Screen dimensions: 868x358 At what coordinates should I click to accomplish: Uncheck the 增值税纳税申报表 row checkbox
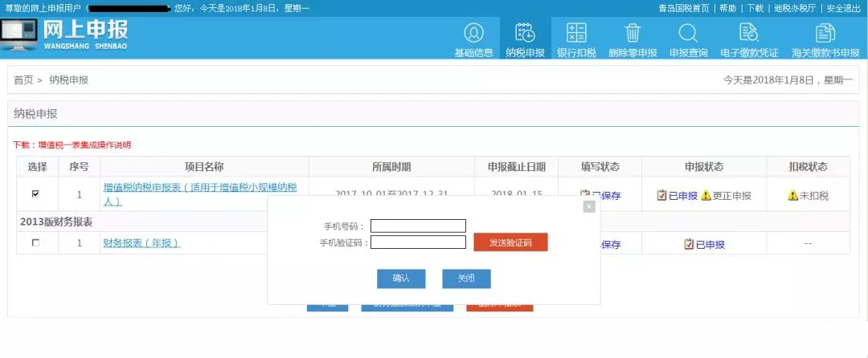tap(36, 194)
